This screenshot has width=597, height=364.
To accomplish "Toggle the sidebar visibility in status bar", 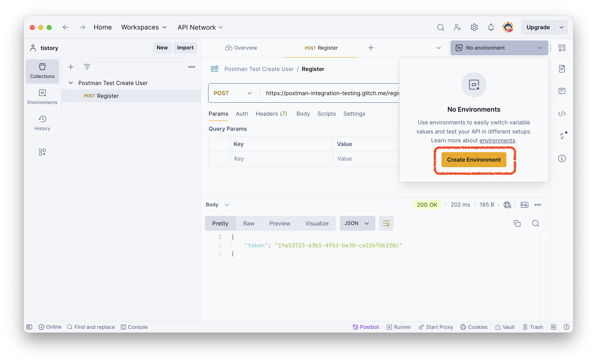I will [29, 327].
